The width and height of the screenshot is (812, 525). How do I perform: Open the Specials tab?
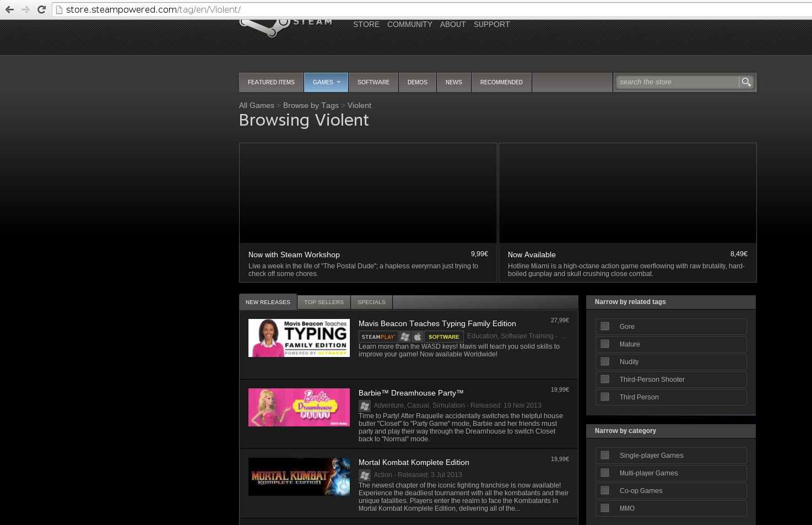[x=371, y=302]
